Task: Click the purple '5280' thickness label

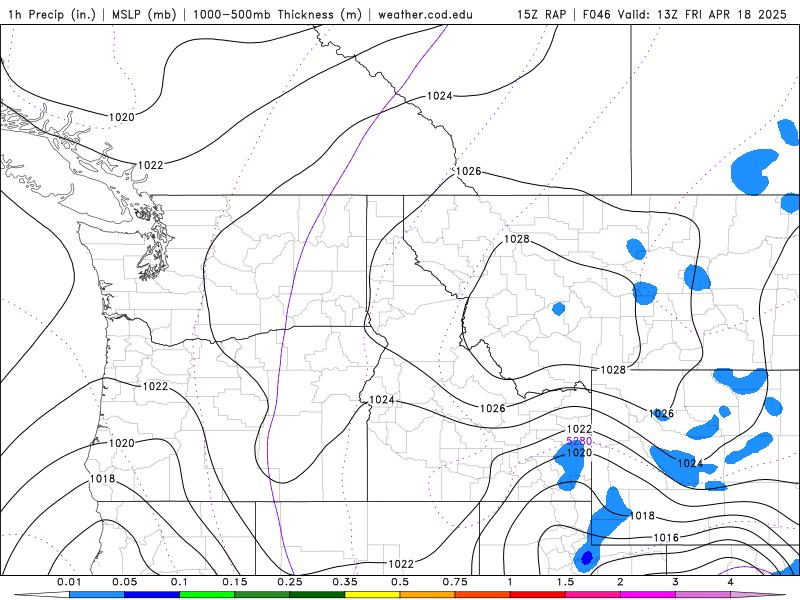Action: pos(579,441)
